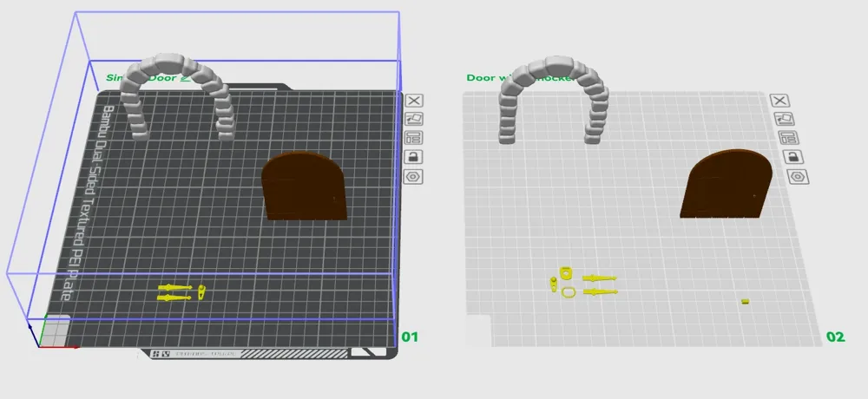
Task: Arrange objects on plate 02
Action: [x=791, y=138]
